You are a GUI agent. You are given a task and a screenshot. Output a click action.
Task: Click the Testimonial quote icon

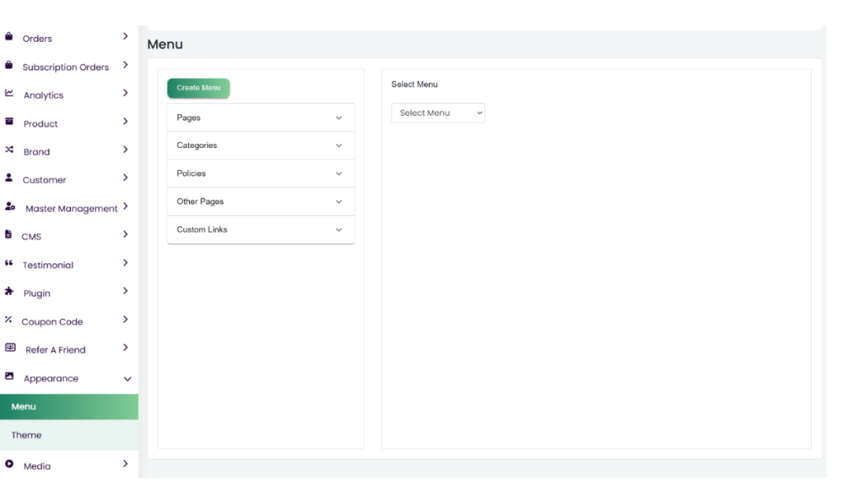[9, 265]
